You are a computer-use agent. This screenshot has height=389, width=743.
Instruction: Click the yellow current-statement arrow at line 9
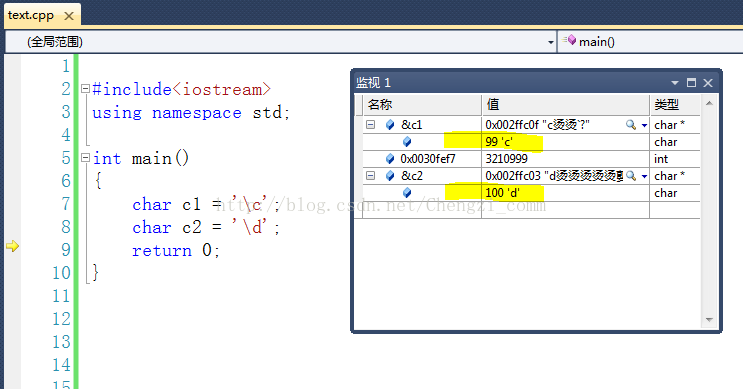12,246
